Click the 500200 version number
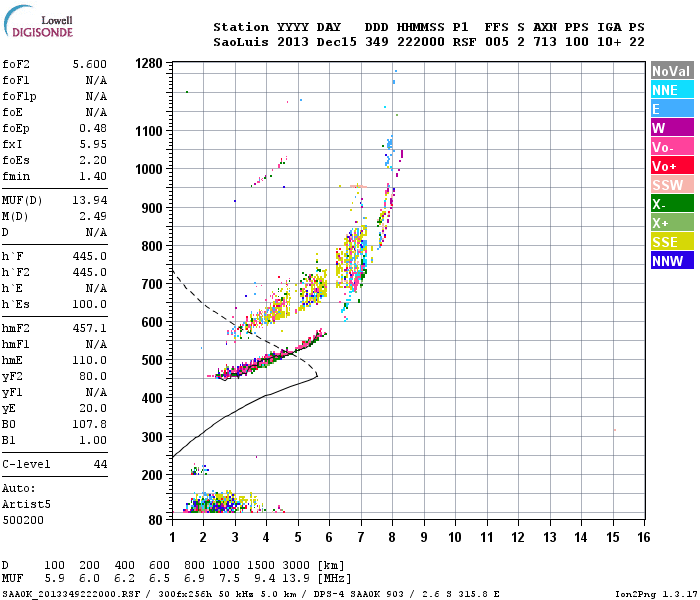Screen dimensions: 700x600 click(23, 521)
